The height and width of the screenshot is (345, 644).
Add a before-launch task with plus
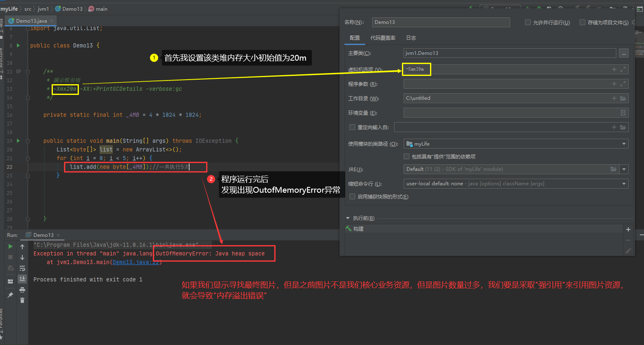point(628,229)
